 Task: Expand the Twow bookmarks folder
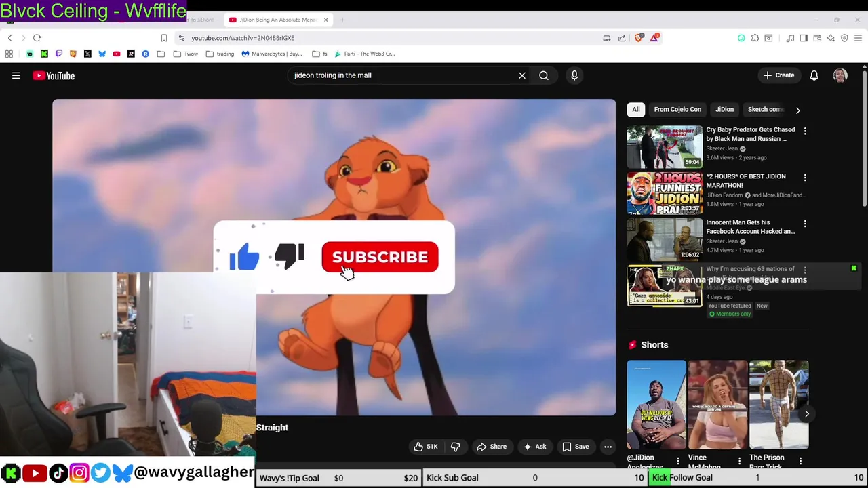point(185,54)
